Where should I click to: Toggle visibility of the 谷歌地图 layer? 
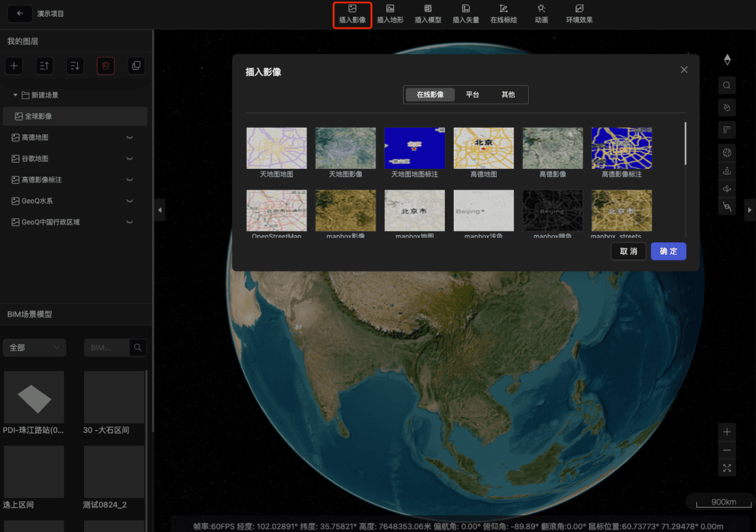[x=129, y=159]
